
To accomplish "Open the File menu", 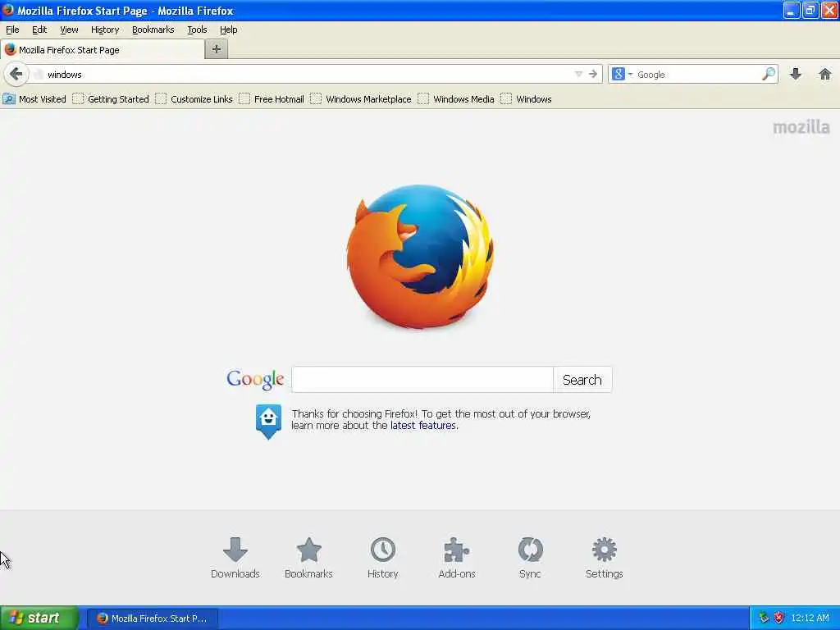I will 12,30.
